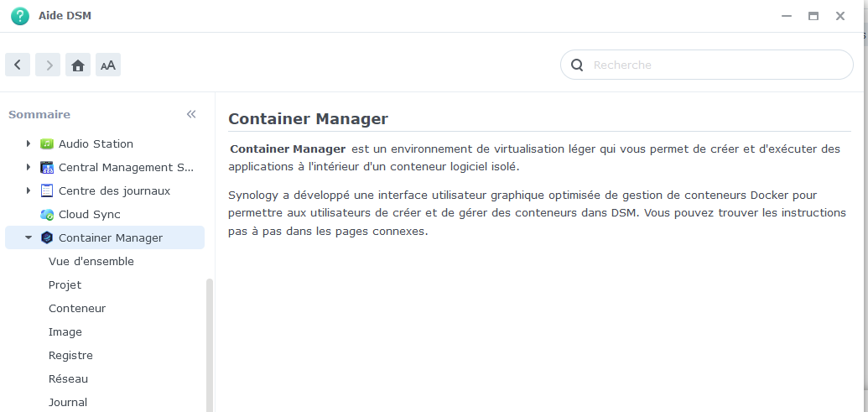Click the DSM help question mark icon
This screenshot has height=412, width=868.
pos(20,16)
